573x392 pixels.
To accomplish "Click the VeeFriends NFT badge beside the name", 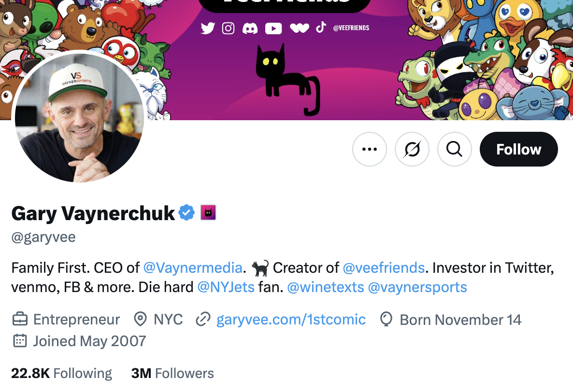I will click(x=208, y=212).
